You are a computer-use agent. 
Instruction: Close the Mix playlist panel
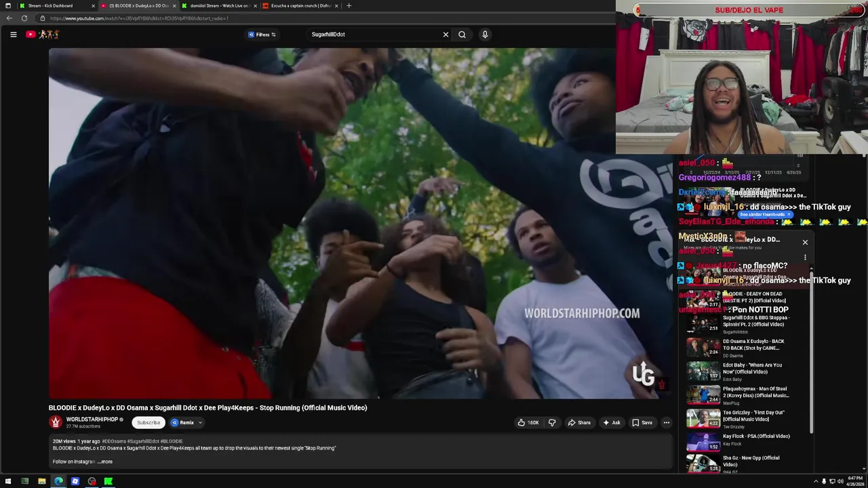[x=805, y=242]
